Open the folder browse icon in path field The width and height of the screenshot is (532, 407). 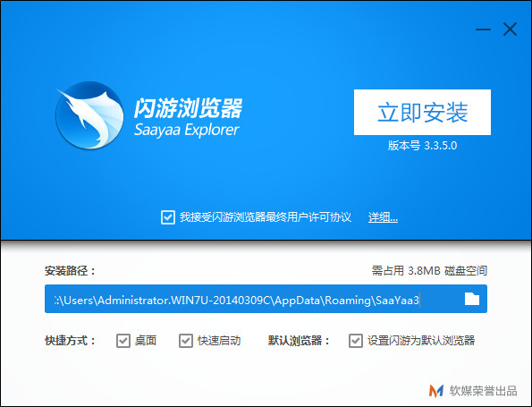coord(472,299)
